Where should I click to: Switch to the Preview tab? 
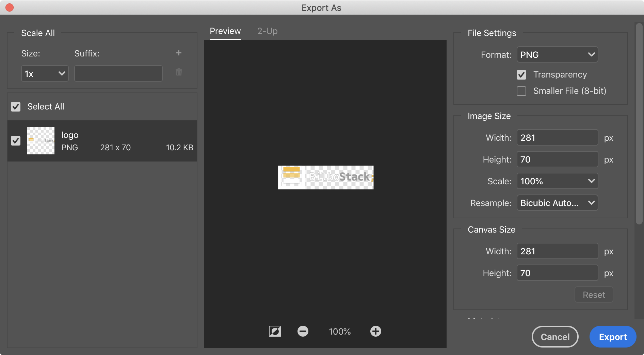coord(225,31)
